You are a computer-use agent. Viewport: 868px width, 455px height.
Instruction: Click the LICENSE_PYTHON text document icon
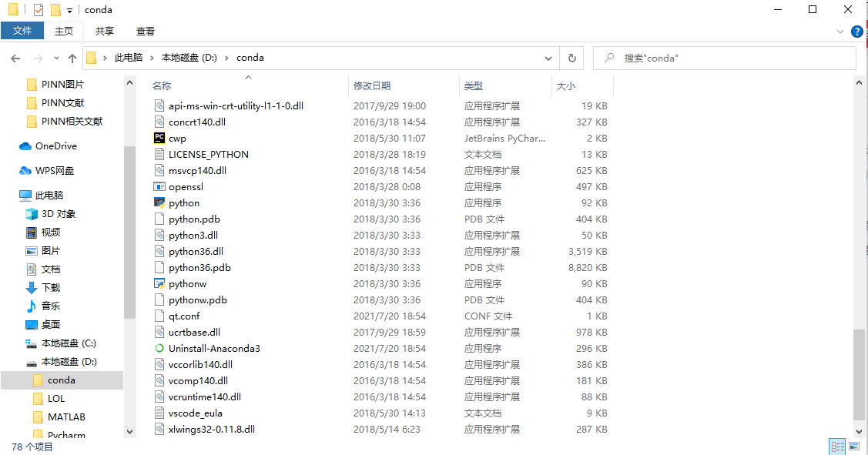[159, 154]
